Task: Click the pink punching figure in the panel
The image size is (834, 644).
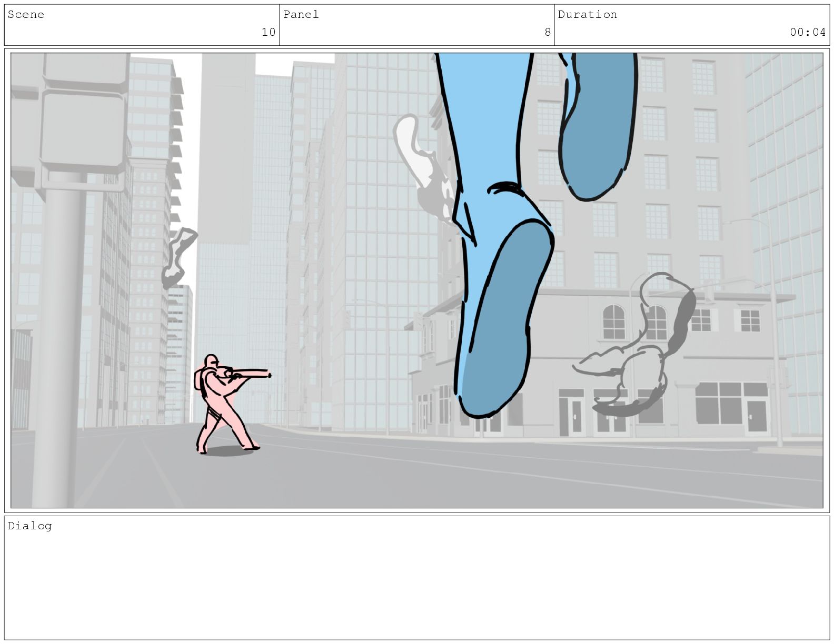Action: tap(233, 404)
